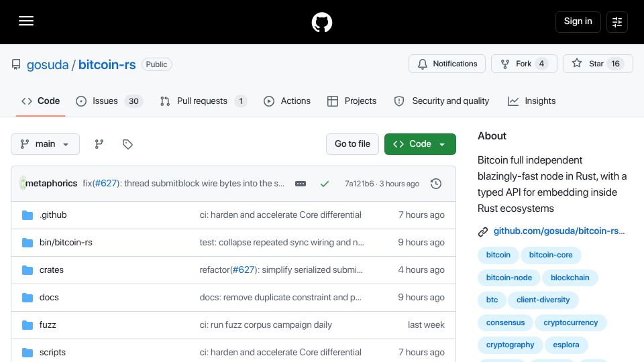Click folder icon for .github row
Viewport: 644px width, 362px height.
[28, 215]
